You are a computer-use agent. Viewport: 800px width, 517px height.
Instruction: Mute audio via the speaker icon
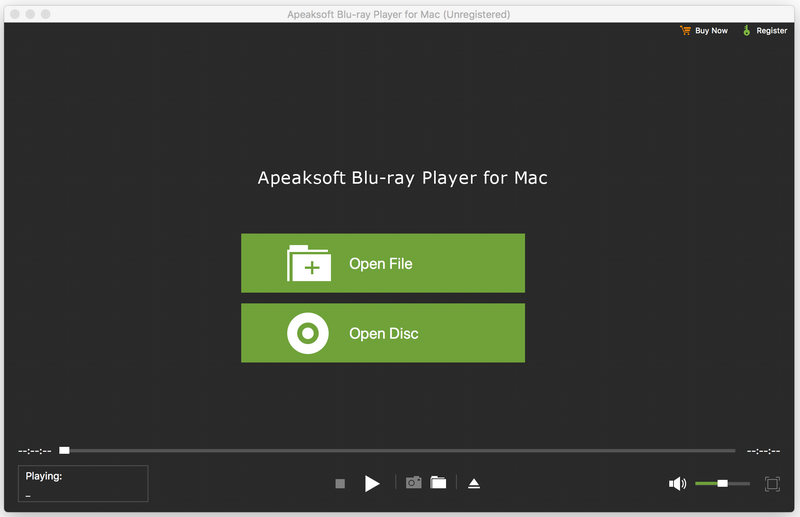(x=678, y=483)
